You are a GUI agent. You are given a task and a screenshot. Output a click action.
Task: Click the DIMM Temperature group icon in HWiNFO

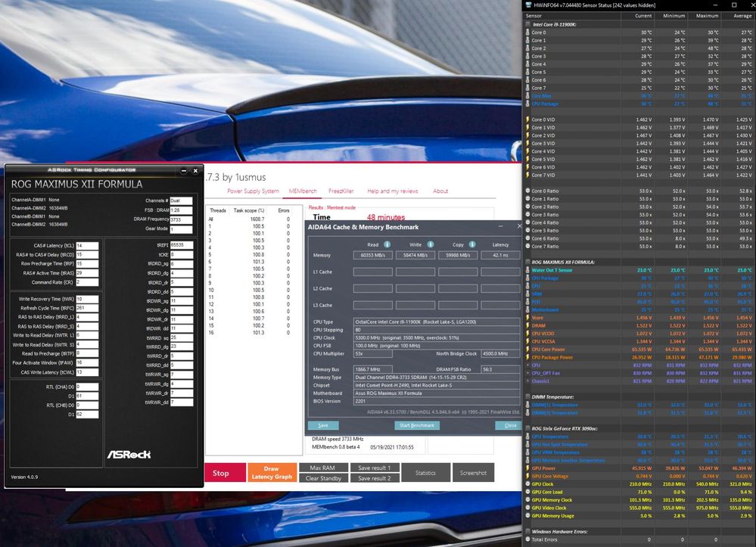tap(528, 396)
